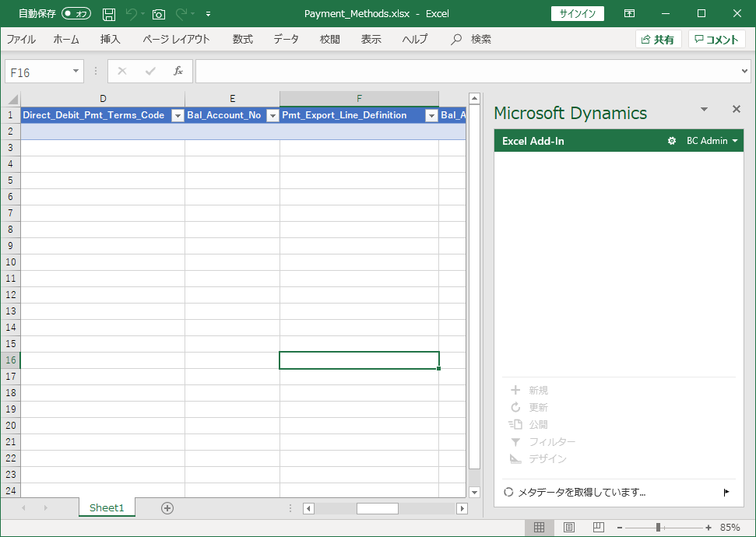Screen dimensions: 756x537
Task: Open the データ tab
Action: point(286,39)
